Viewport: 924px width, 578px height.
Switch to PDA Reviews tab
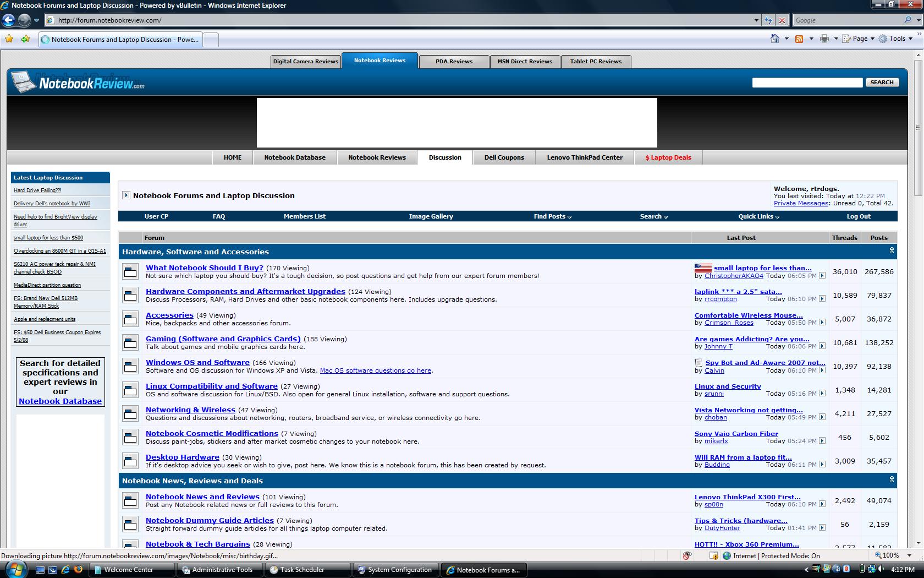pos(454,62)
